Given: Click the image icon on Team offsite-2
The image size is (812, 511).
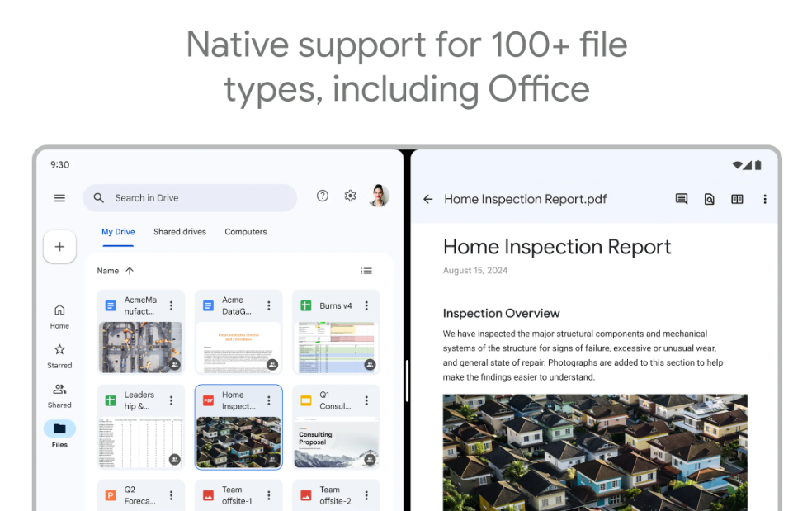Looking at the screenshot, I should pos(306,495).
